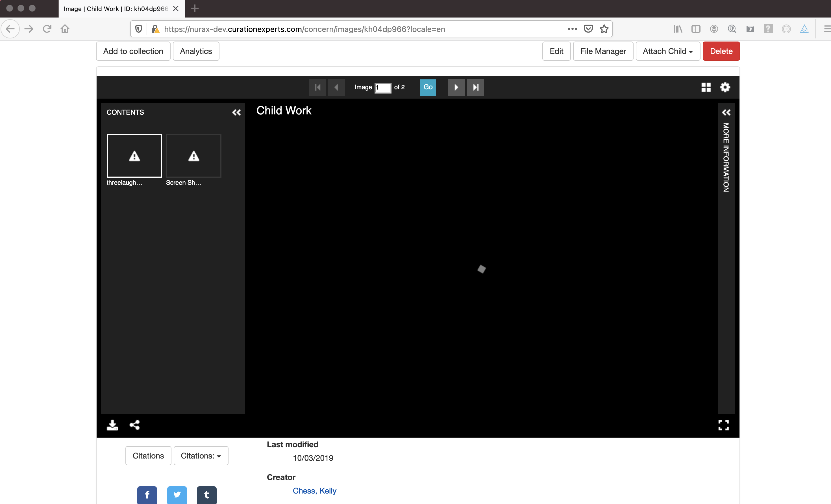Click the Citations button
The height and width of the screenshot is (504, 831).
pyautogui.click(x=148, y=456)
